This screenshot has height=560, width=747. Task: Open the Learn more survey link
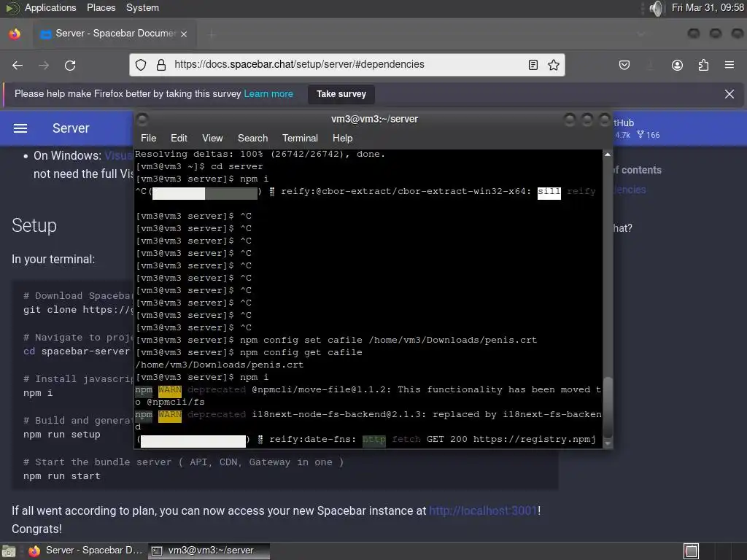point(268,94)
